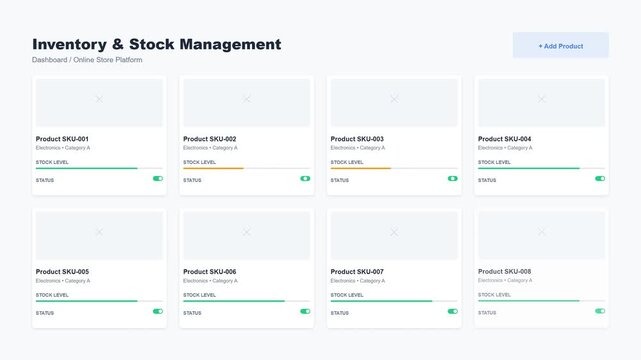The height and width of the screenshot is (360, 641).
Task: Toggle status switch for Product SKU-007
Action: coord(453,311)
